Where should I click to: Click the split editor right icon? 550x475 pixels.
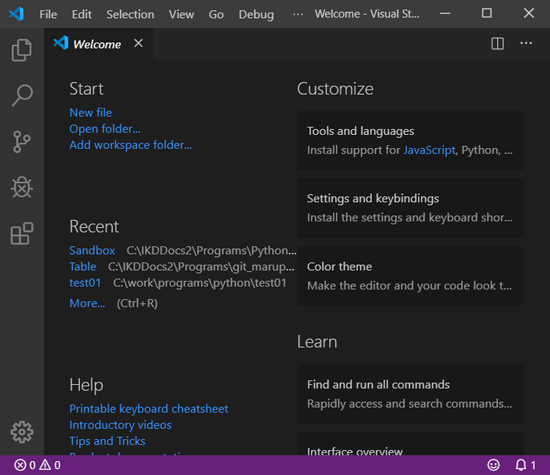point(497,44)
